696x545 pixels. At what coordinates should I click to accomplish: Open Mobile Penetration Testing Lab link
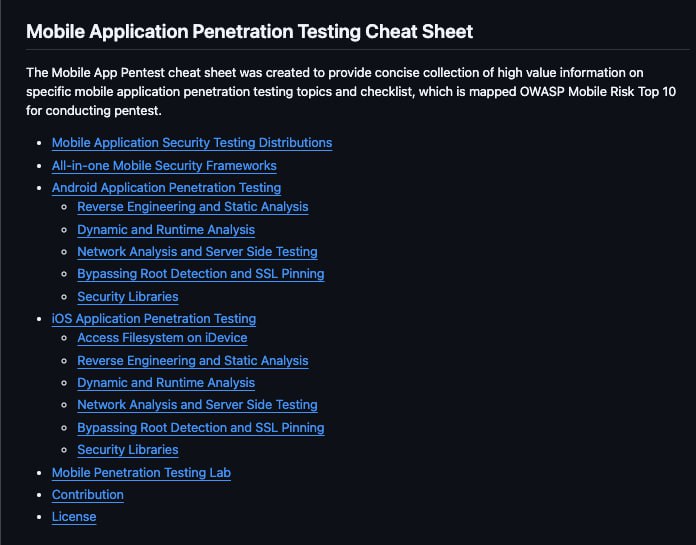[141, 473]
